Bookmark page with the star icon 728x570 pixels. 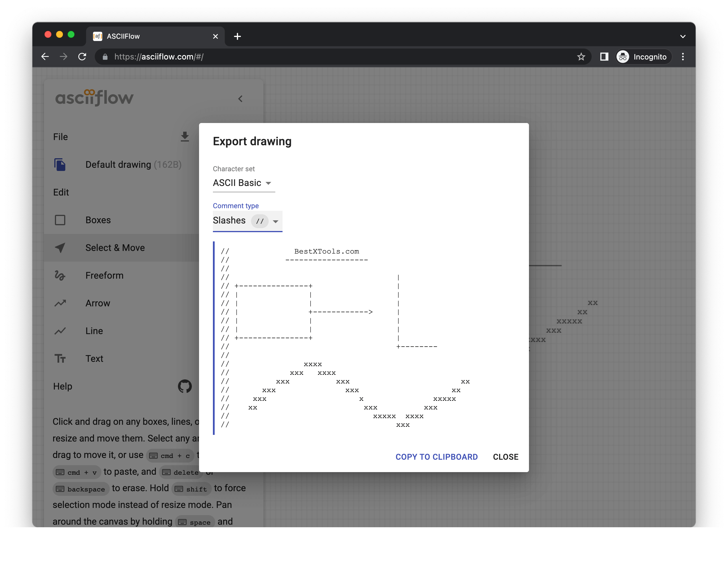[x=581, y=57]
